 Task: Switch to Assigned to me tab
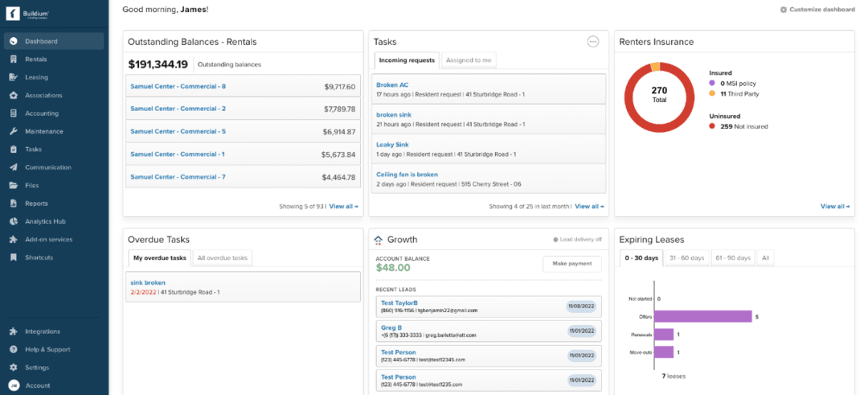[x=469, y=60]
